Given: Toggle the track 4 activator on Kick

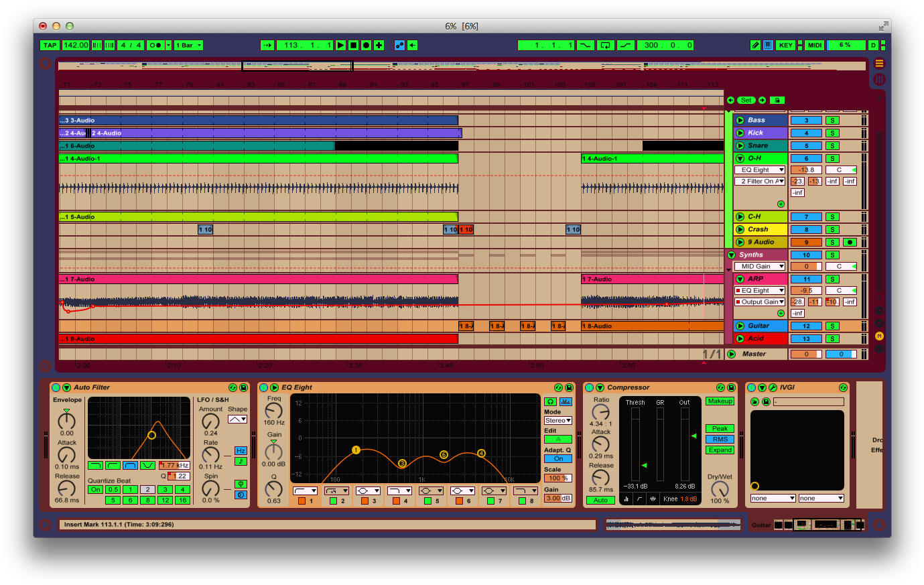Looking at the screenshot, I should coord(806,133).
